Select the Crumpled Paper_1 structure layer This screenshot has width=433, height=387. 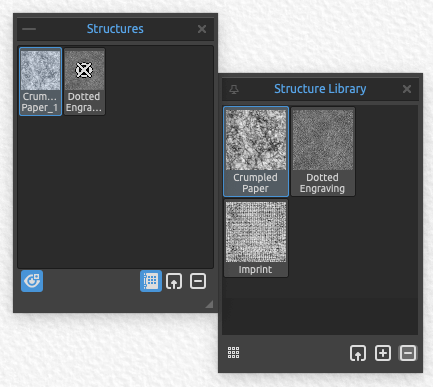tap(40, 82)
